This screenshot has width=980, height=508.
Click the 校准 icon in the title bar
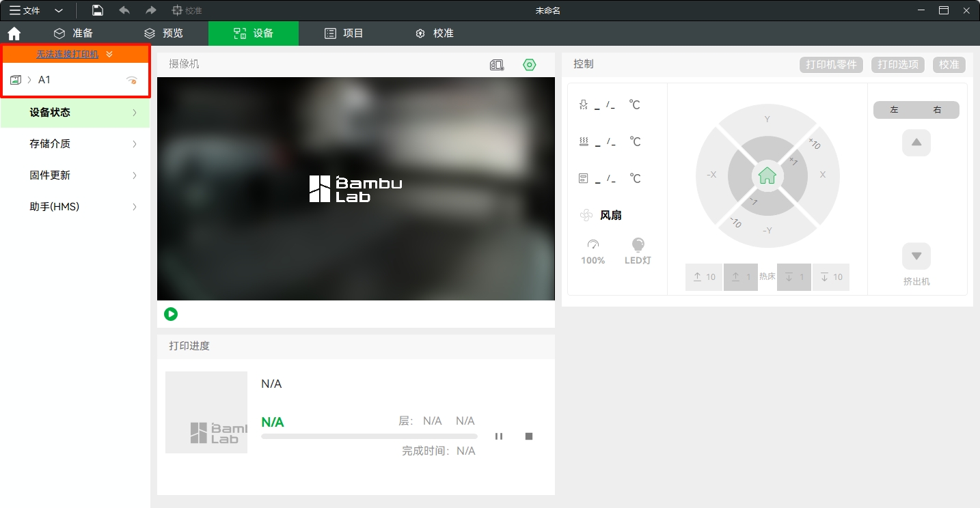187,10
